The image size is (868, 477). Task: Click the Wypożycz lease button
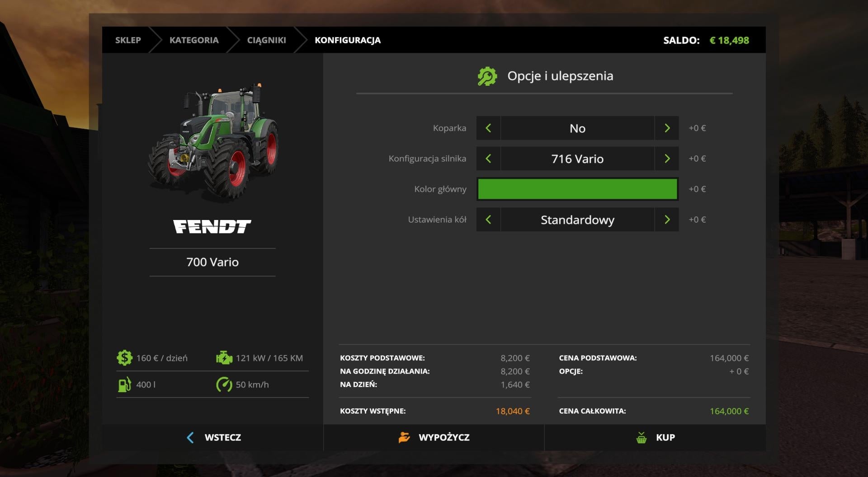[x=434, y=437]
